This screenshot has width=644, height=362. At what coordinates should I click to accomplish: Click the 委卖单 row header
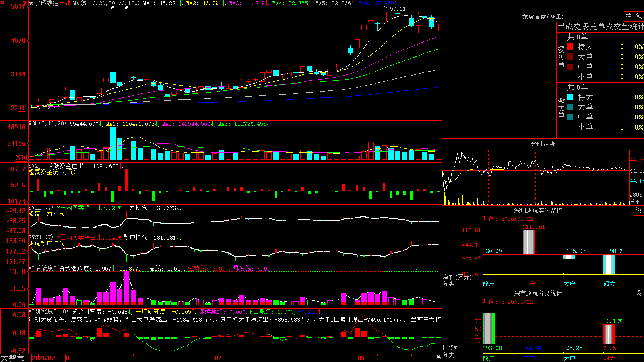click(x=561, y=107)
